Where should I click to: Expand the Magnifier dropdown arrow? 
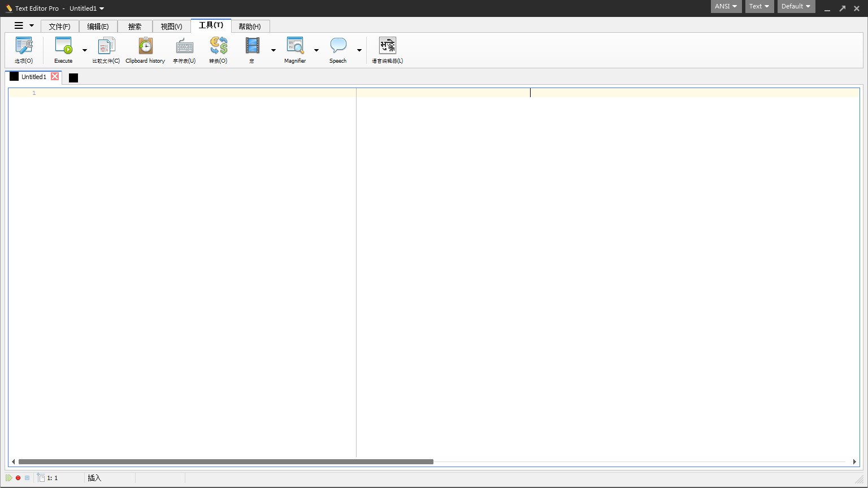click(316, 50)
